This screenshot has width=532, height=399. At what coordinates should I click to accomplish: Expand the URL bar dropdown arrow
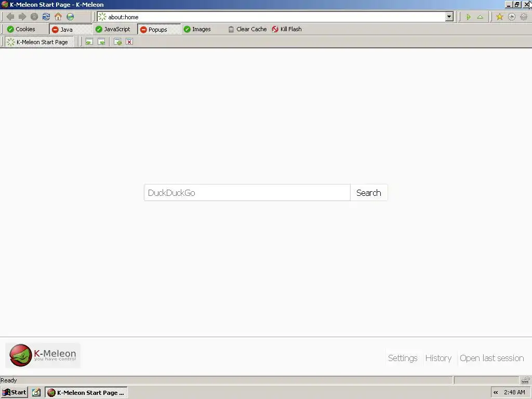click(x=449, y=17)
